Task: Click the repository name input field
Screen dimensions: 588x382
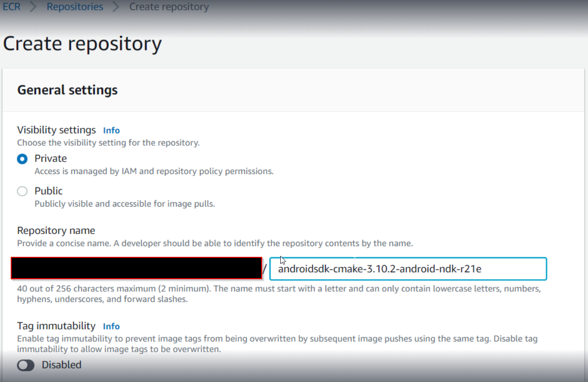Action: 407,268
